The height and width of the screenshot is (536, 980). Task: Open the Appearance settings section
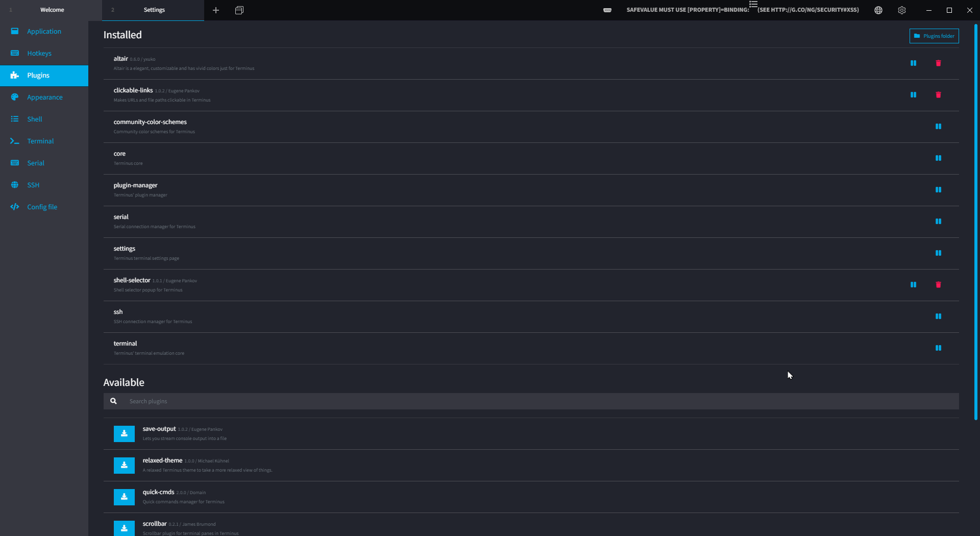coord(45,97)
